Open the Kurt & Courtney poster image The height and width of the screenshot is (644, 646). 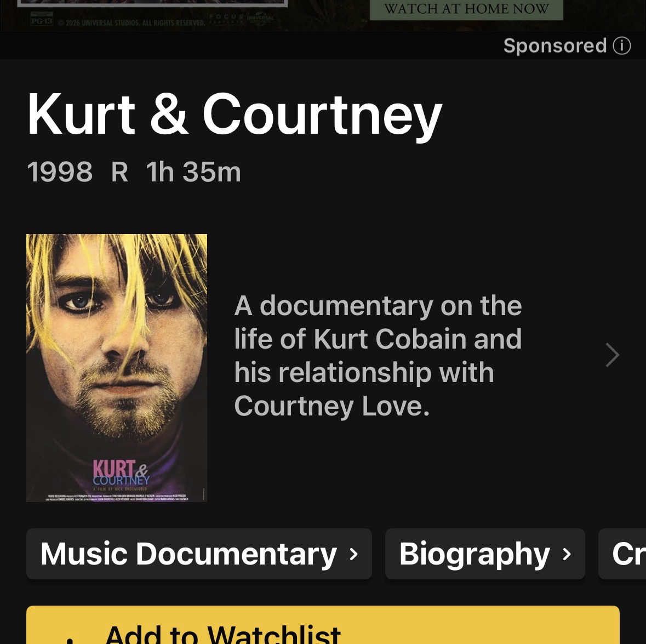[117, 368]
